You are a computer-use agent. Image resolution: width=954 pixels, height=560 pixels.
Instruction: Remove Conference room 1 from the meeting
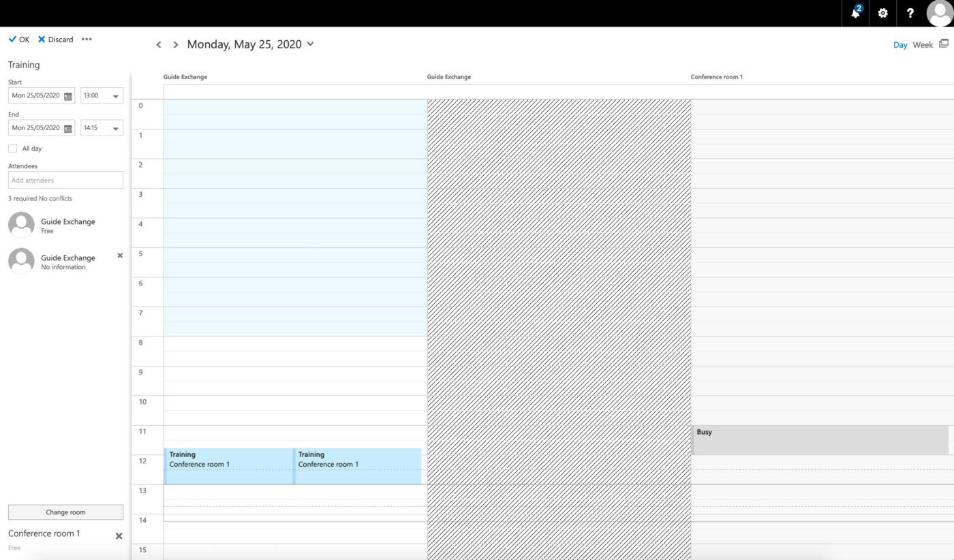pyautogui.click(x=119, y=536)
